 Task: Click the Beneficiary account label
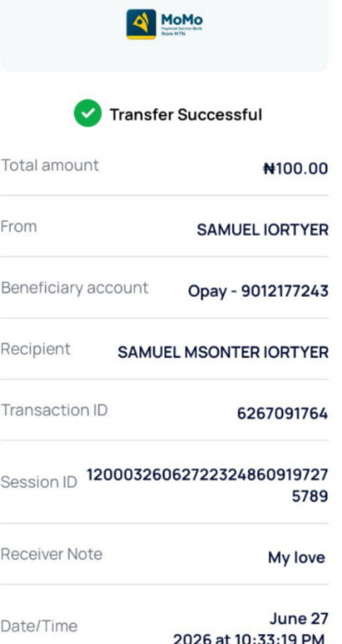click(x=75, y=288)
